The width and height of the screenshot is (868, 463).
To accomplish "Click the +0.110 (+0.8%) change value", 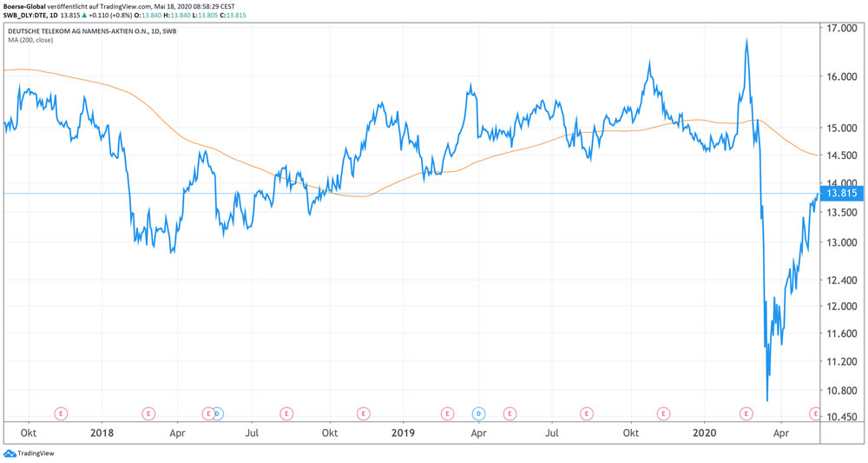I will coord(111,15).
